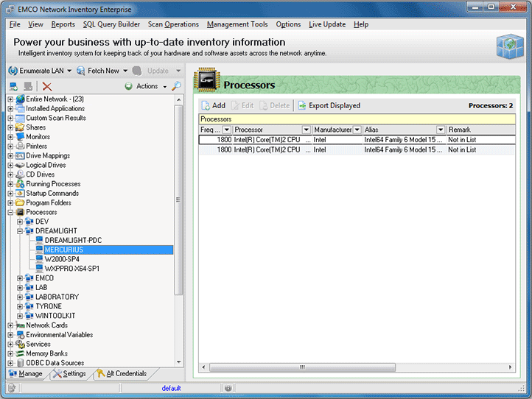Viewport: 532px width, 399px height.
Task: Click the horizontal scrollbar of the processors grid
Action: (302, 367)
